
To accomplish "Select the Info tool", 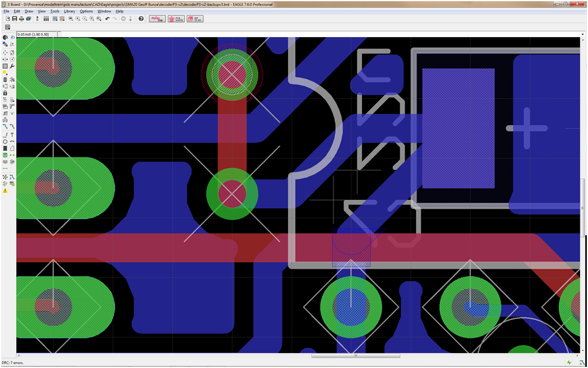I will coord(5,38).
